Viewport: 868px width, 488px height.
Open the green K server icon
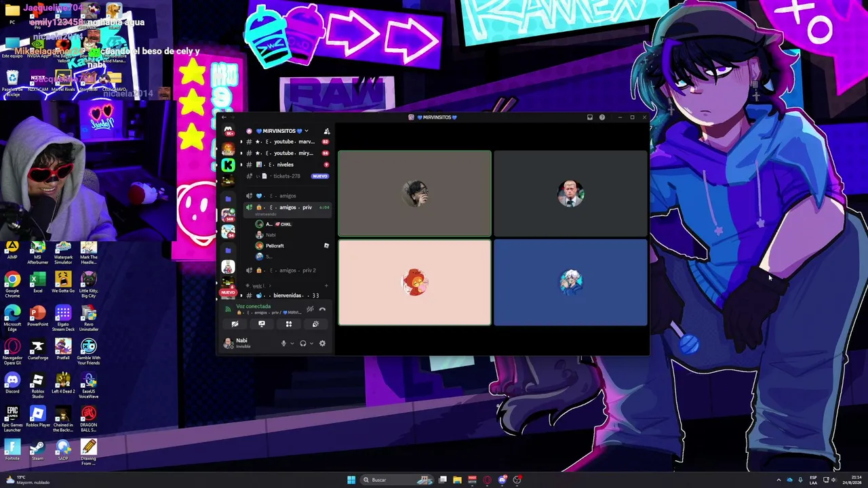tap(228, 165)
